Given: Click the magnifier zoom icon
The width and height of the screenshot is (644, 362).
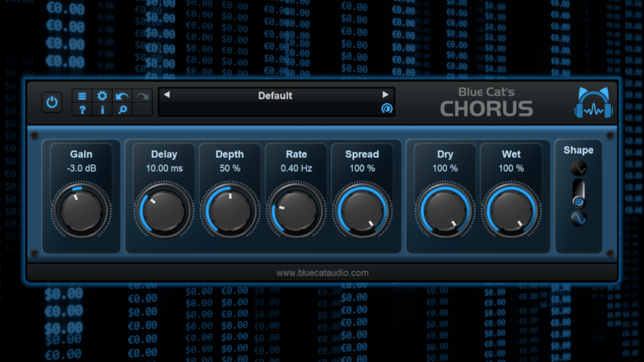Looking at the screenshot, I should tap(122, 109).
